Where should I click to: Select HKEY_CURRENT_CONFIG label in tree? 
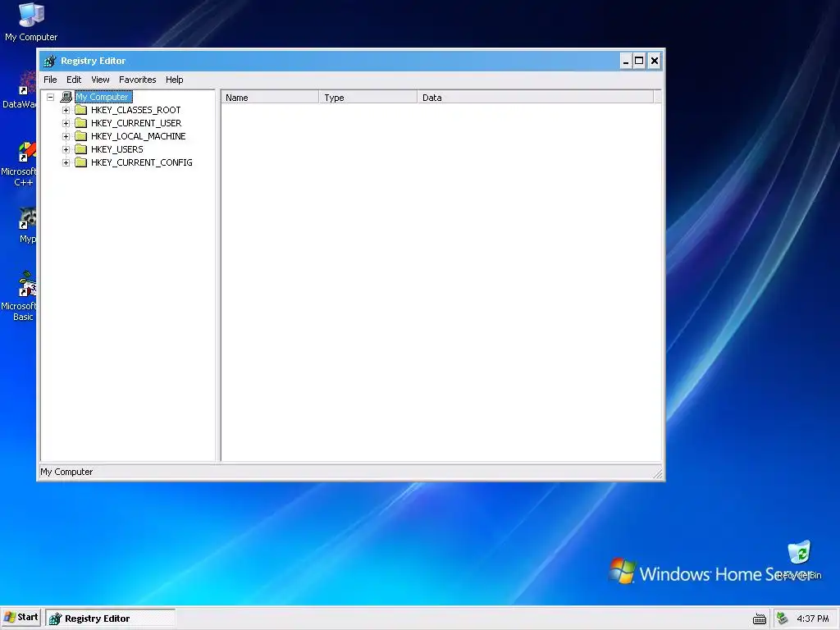click(141, 162)
